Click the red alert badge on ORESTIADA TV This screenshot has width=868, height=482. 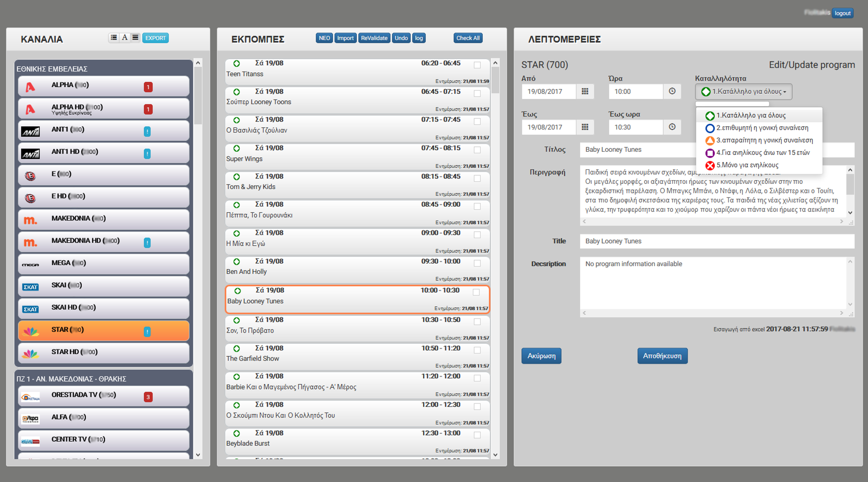pyautogui.click(x=148, y=397)
